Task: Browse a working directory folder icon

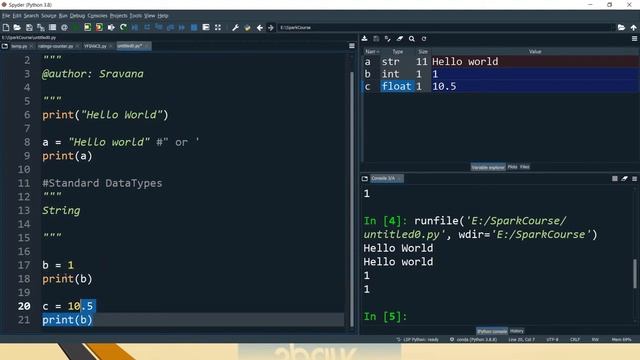Action: pyautogui.click(x=621, y=27)
